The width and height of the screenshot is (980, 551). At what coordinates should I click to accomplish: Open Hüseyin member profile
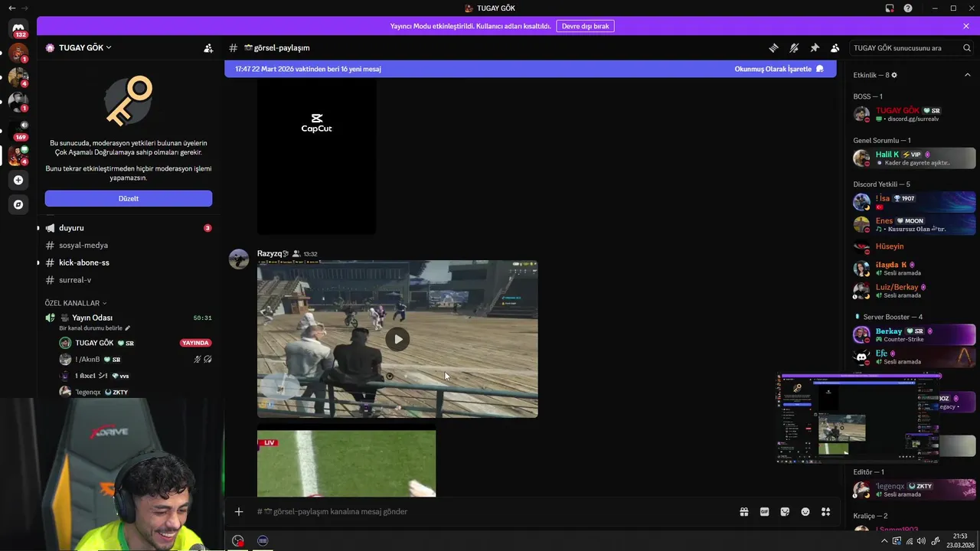pos(913,246)
